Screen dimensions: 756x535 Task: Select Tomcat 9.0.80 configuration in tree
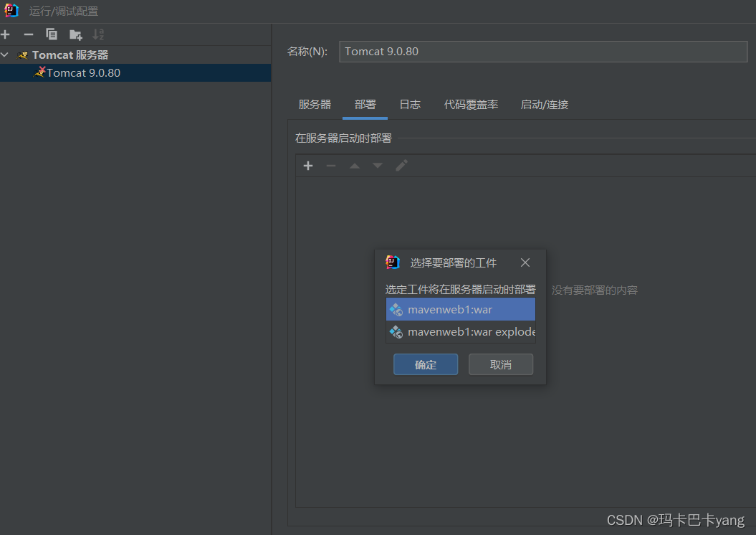click(135, 73)
